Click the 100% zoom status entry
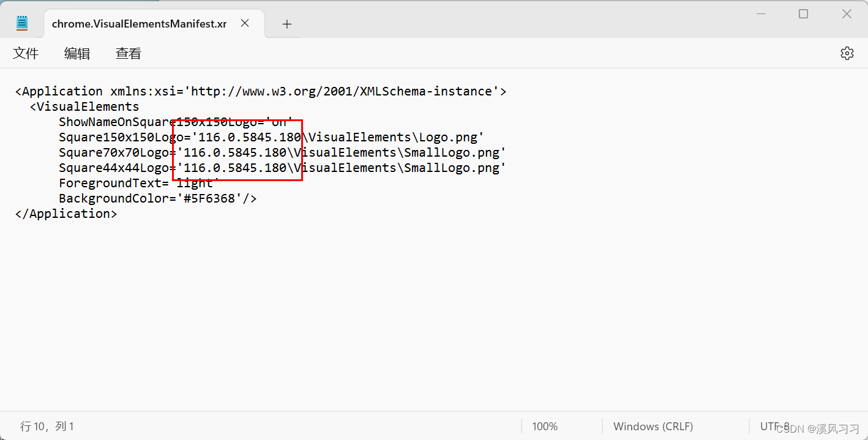The height and width of the screenshot is (440, 868). [545, 426]
